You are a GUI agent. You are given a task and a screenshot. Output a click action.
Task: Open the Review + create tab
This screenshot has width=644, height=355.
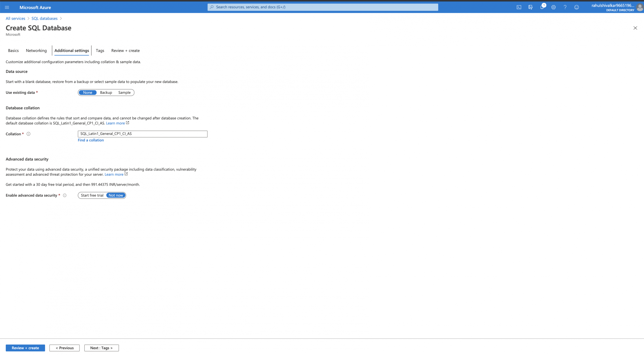point(125,51)
